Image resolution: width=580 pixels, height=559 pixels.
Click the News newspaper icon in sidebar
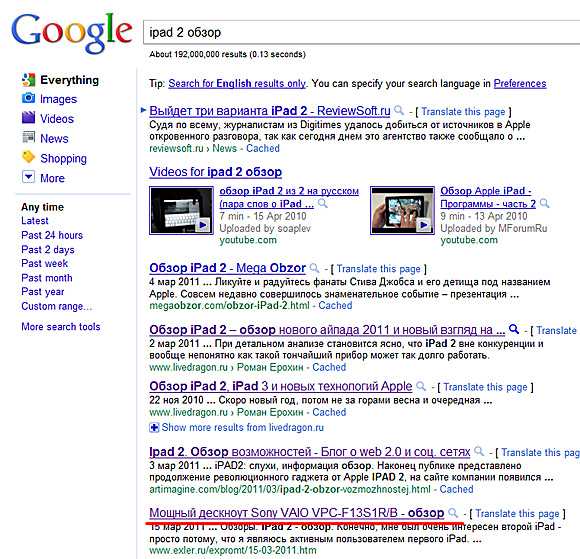(28, 137)
